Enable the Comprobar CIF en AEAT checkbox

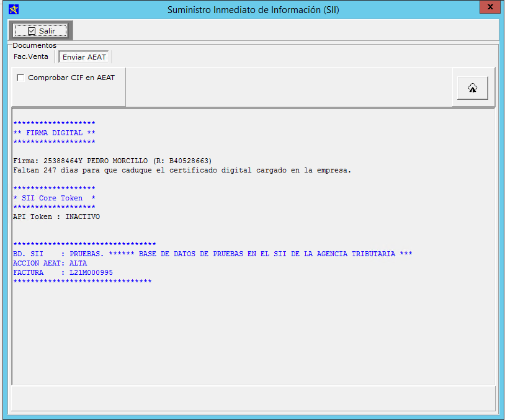point(20,78)
